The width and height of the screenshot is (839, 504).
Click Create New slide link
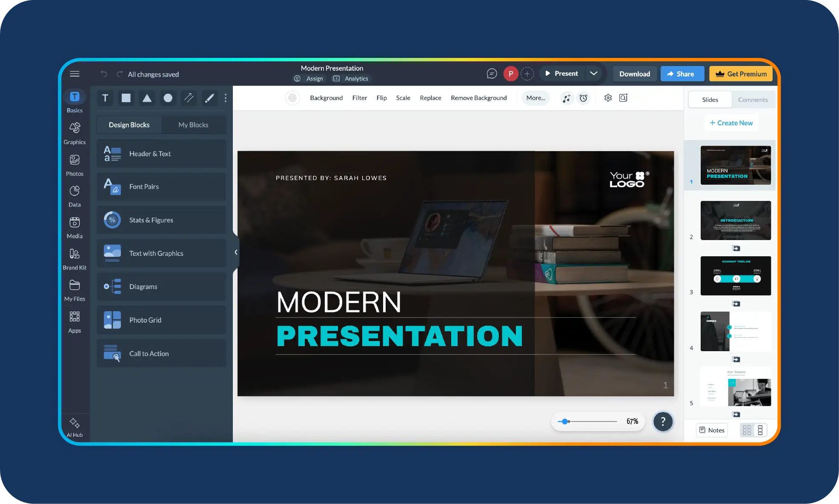(731, 123)
